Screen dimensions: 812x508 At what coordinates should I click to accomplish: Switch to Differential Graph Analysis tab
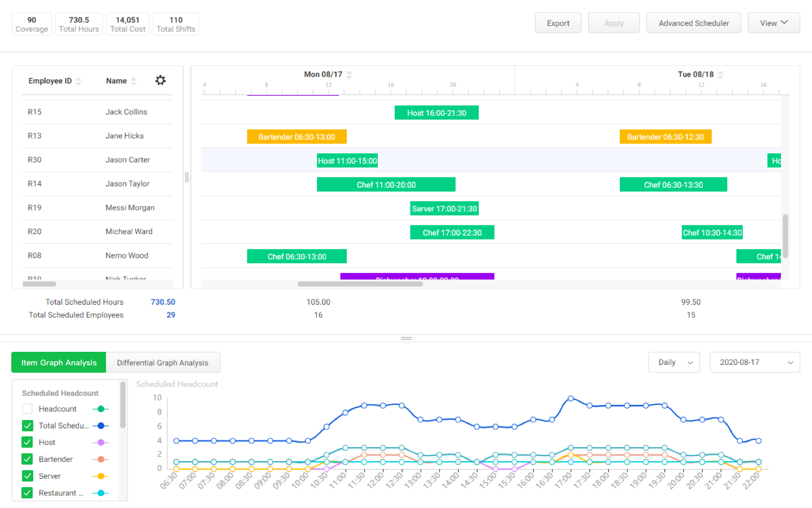pyautogui.click(x=162, y=363)
